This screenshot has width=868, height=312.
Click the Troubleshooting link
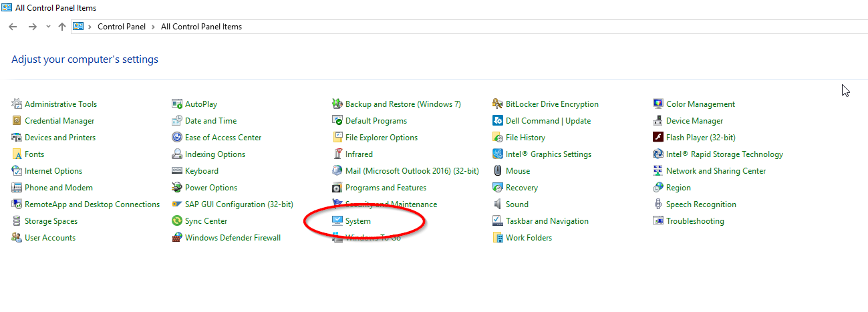[695, 221]
